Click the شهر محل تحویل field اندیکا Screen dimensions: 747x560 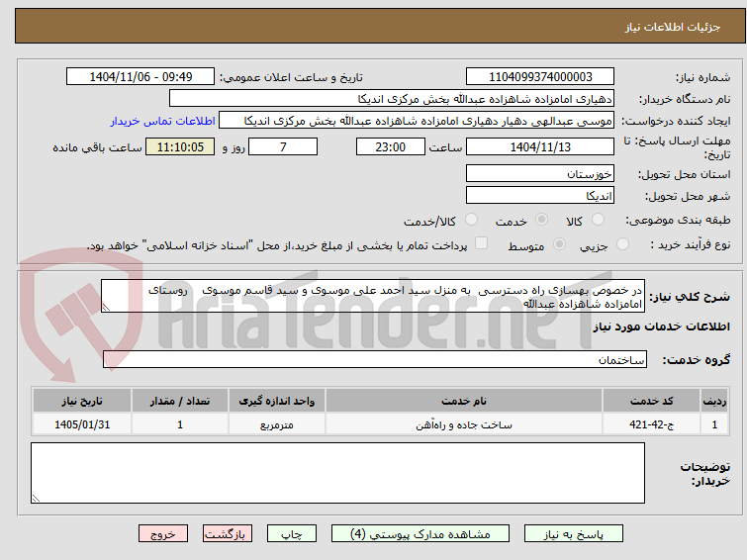(540, 195)
